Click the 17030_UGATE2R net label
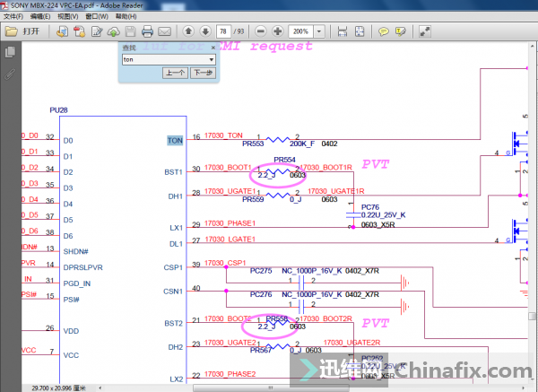Image resolution: width=538 pixels, height=392 pixels. [352, 343]
